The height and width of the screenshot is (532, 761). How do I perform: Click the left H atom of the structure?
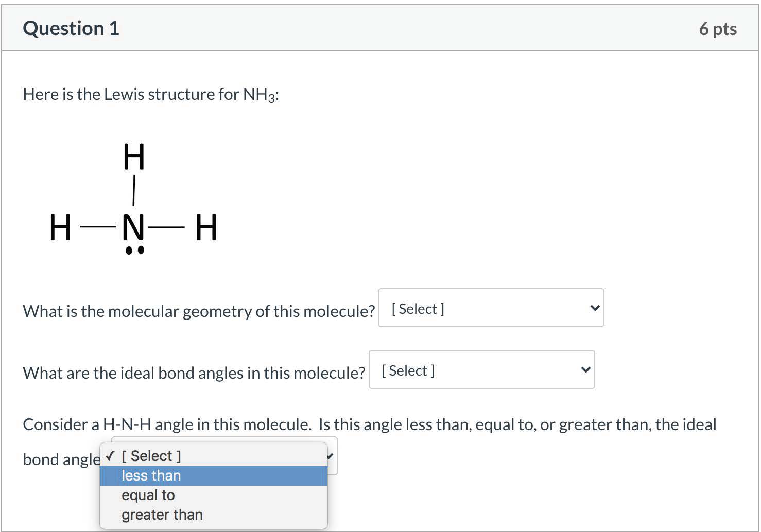point(60,227)
